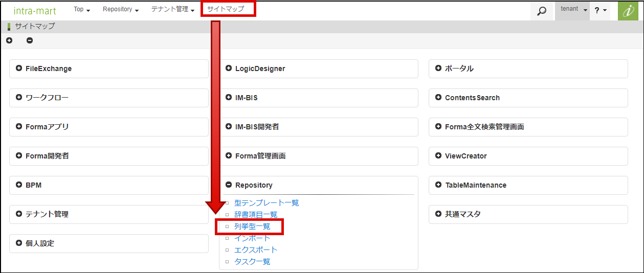This screenshot has width=644, height=273.
Task: Open the help question mark menu
Action: [601, 11]
